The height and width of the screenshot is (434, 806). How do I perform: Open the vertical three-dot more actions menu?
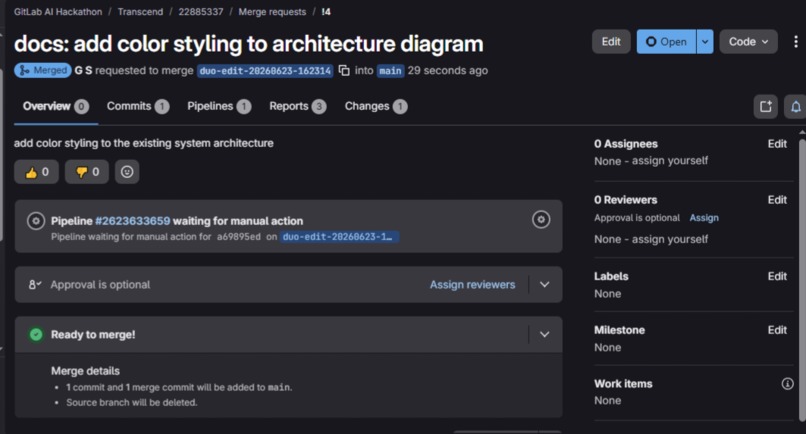(796, 42)
